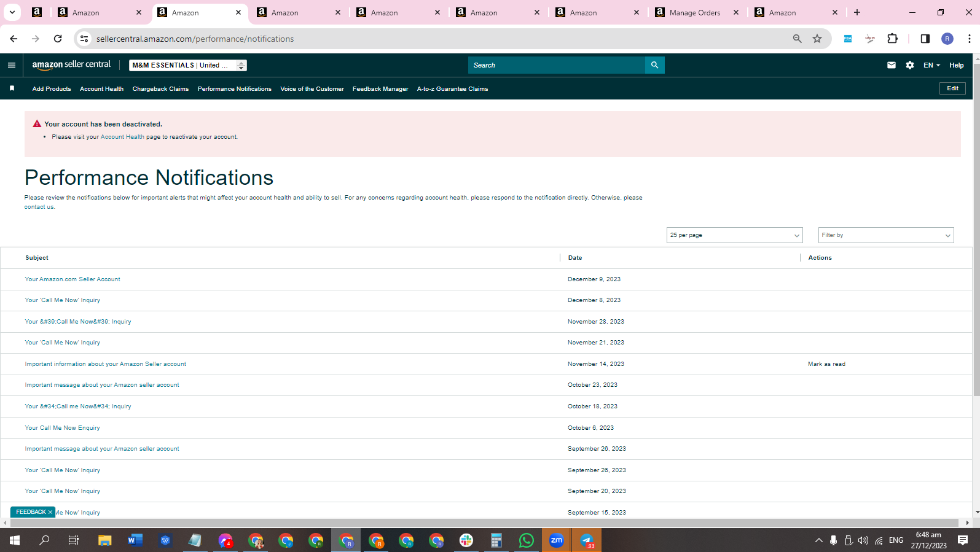Click the Edit button in navigation bar
This screenshot has height=552, width=980.
(952, 88)
